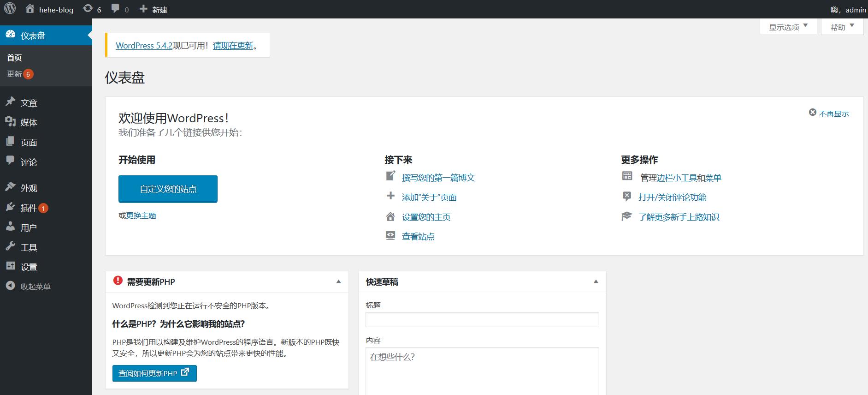The image size is (868, 395).
Task: Click the comment-off icon beside 打开/关闭评论功能
Action: pyautogui.click(x=627, y=196)
